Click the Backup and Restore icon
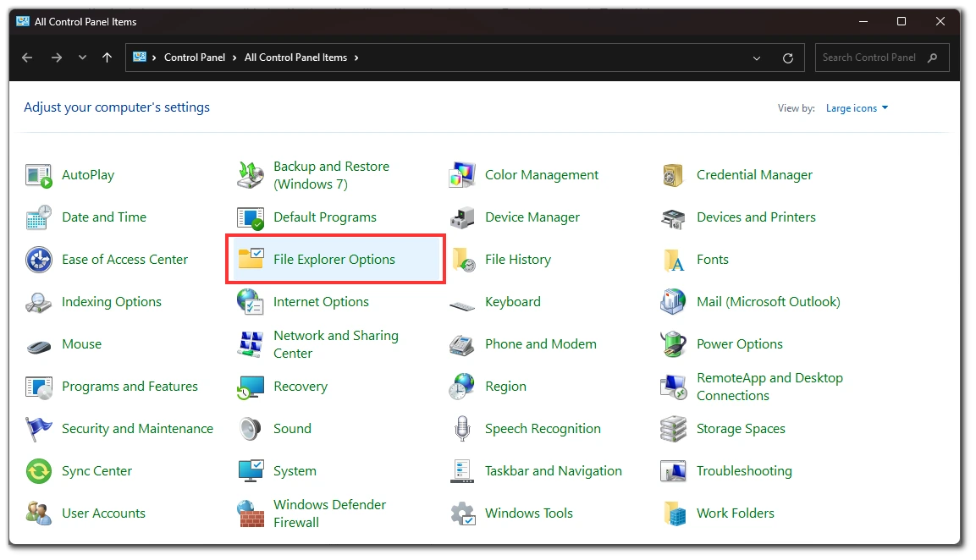976x560 pixels. [251, 175]
